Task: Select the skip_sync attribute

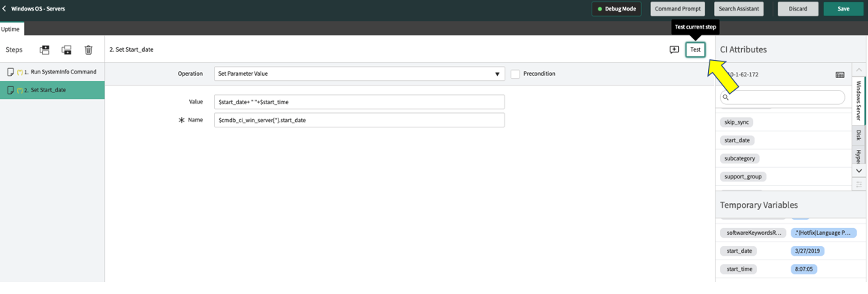Action: [x=737, y=122]
